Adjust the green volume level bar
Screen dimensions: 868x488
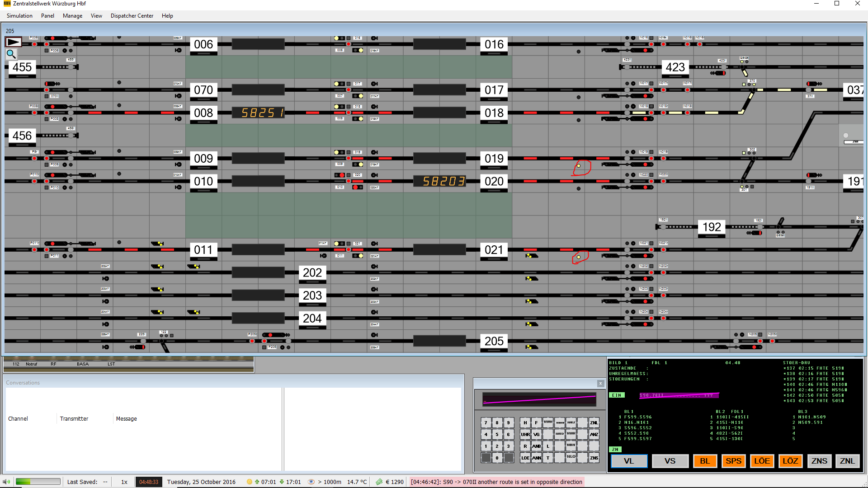coord(38,482)
